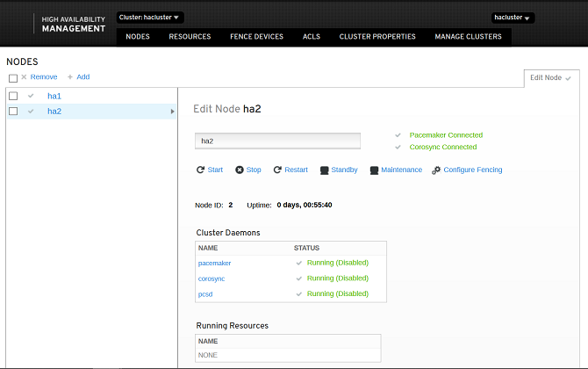This screenshot has width=588, height=369.
Task: Click the X icon beside Remove
Action: [24, 77]
